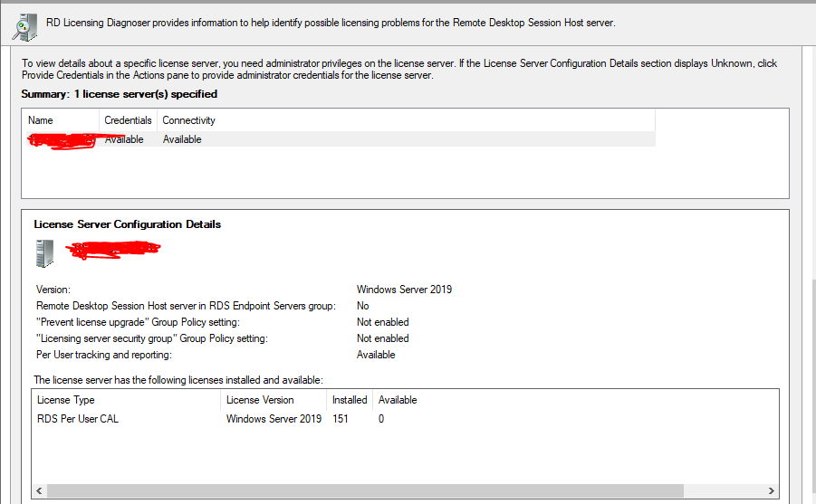The width and height of the screenshot is (816, 504).
Task: Click the RDS Endpoint Servers group value No
Action: (363, 306)
